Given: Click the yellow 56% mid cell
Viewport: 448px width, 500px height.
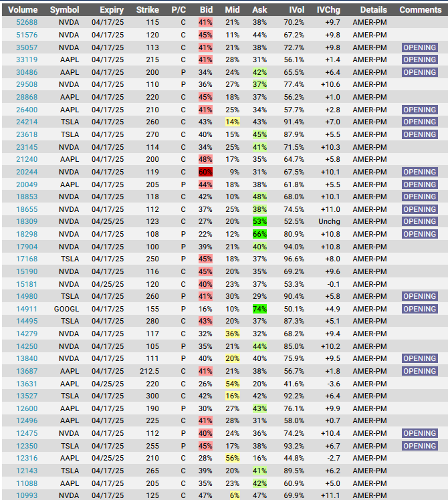Looking at the screenshot, I should [x=232, y=458].
